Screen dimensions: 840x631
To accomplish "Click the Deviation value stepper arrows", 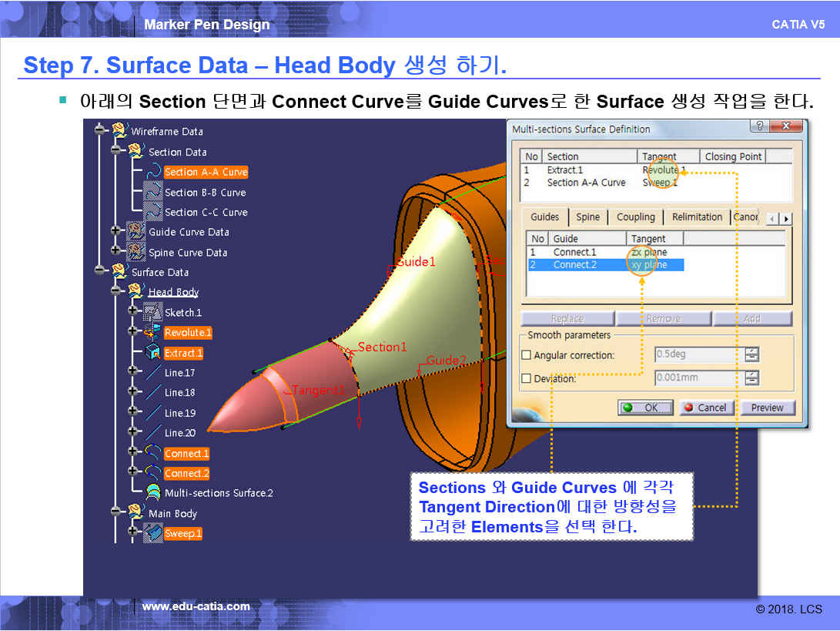I will click(751, 378).
